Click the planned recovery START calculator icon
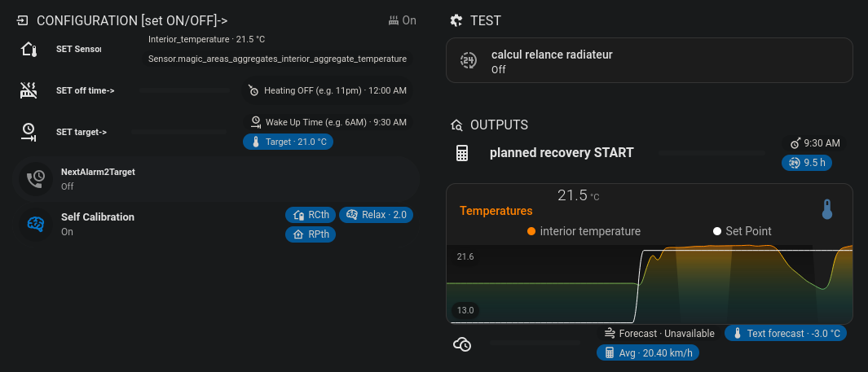Viewport: 868px width, 372px height. [x=462, y=153]
